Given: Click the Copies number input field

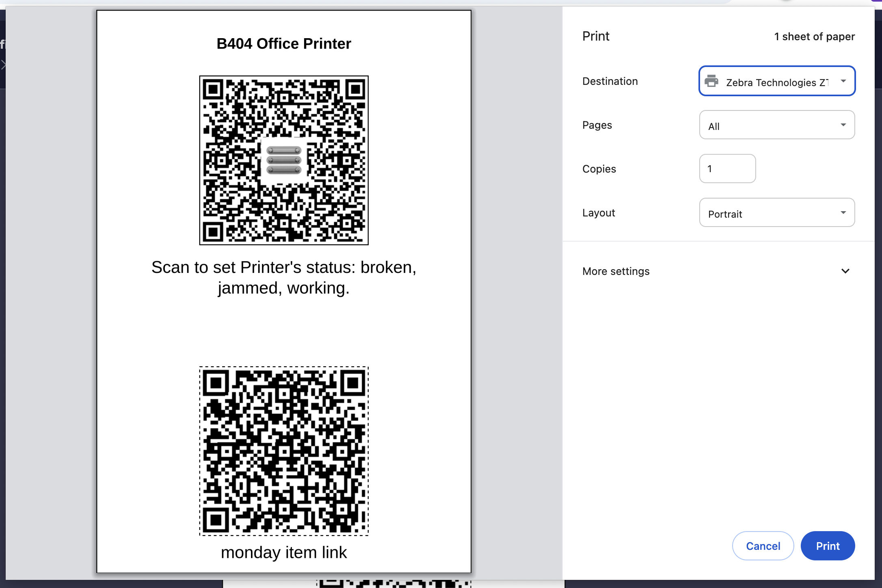Looking at the screenshot, I should pos(727,169).
